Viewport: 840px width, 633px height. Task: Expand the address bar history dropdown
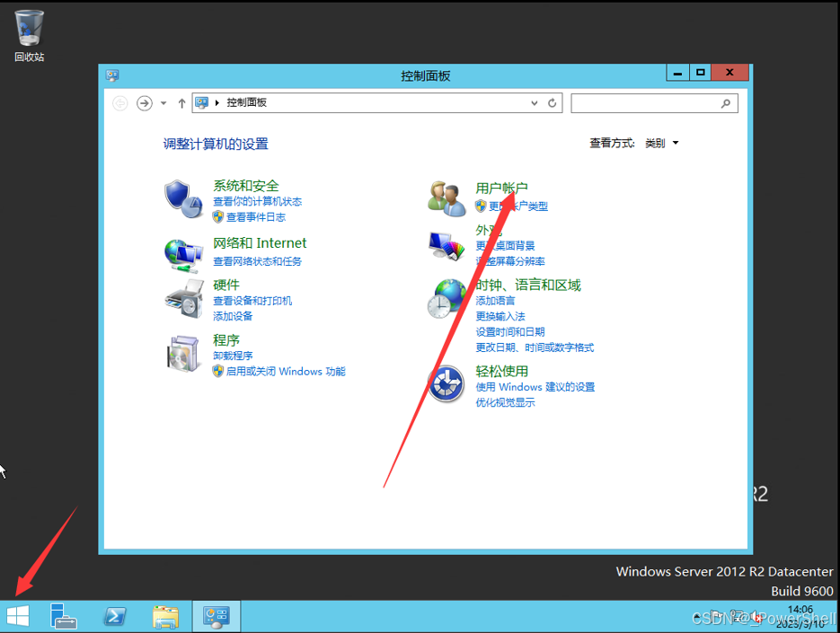(535, 103)
